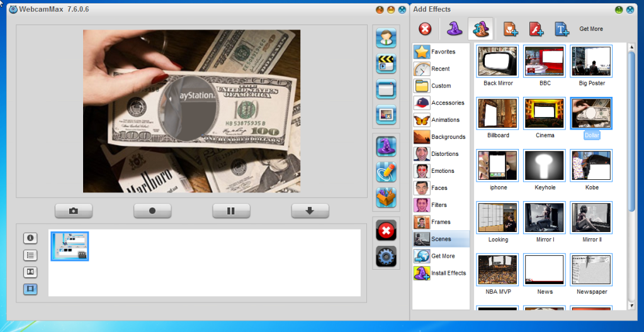Screen dimensions: 644x332
Task: Click the webcam source icon with person
Action: click(386, 38)
